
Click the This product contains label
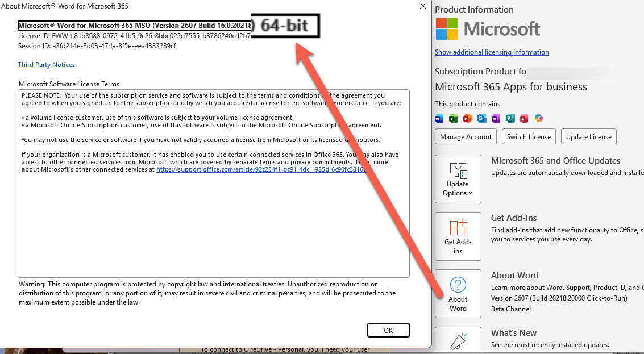pyautogui.click(x=467, y=104)
